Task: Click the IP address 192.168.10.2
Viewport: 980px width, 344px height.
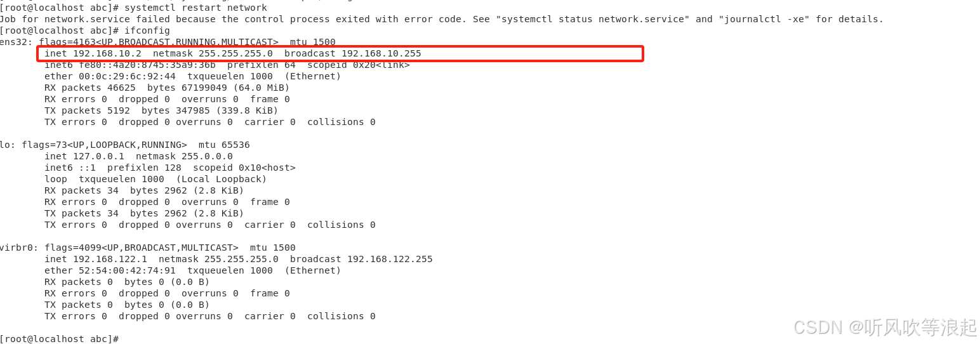Action: (x=107, y=53)
